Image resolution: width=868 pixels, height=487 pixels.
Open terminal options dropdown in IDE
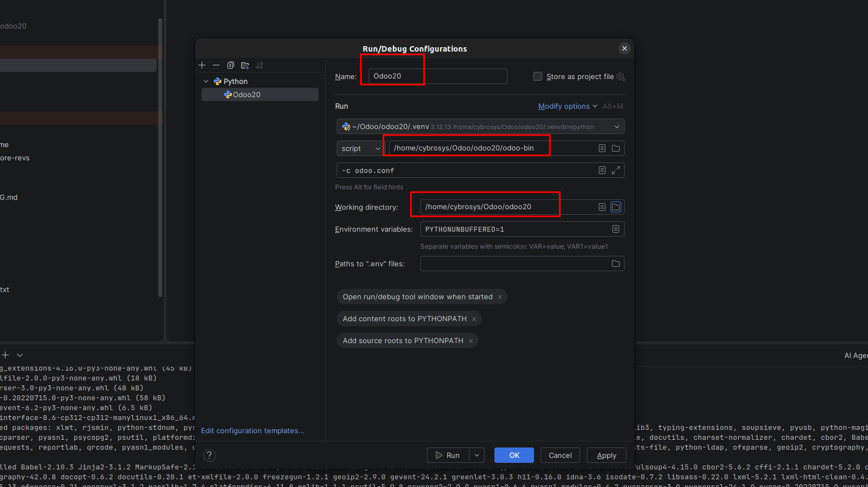[20, 355]
